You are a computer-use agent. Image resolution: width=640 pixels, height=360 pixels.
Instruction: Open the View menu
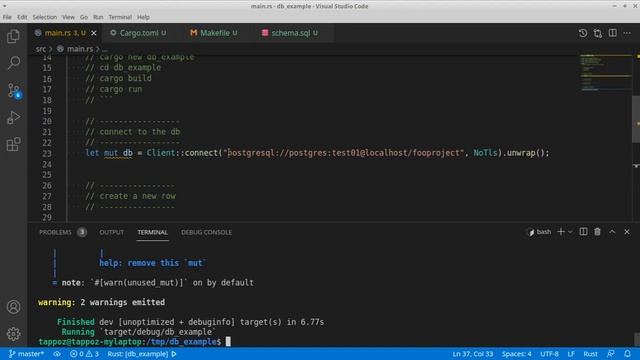pos(68,17)
